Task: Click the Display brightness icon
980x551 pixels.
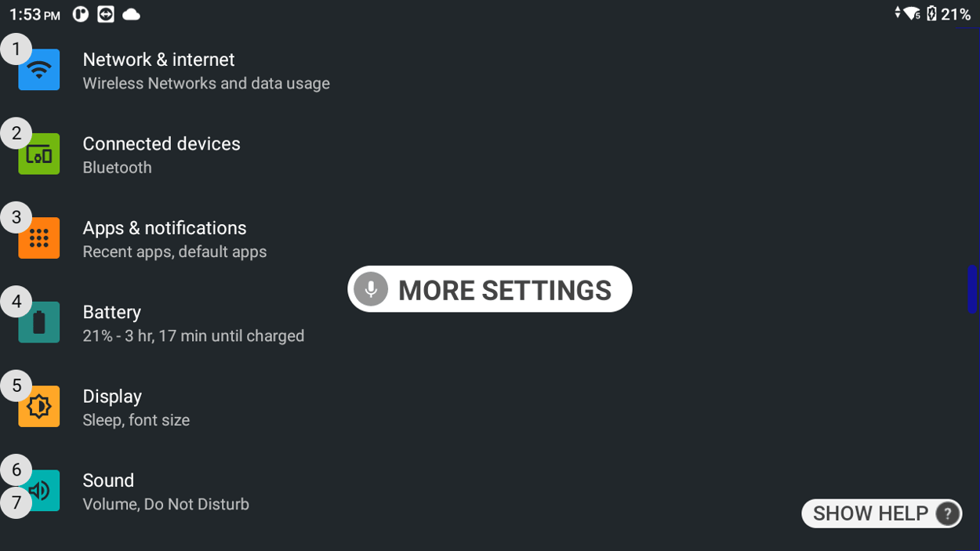Action: coord(38,406)
